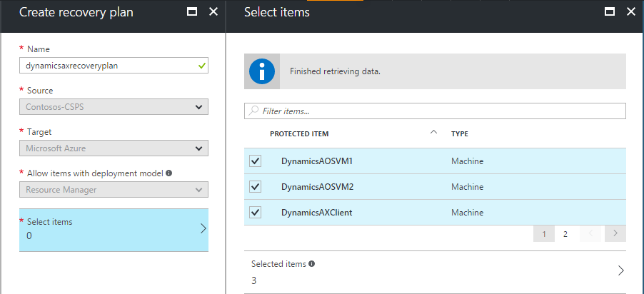Close the Create recovery plan blade
The image size is (644, 294).
coord(213,12)
